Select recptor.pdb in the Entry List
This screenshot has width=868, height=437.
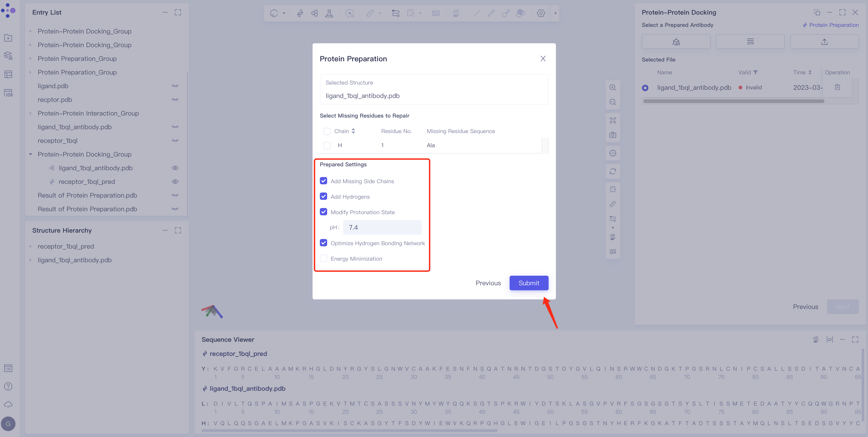[x=55, y=100]
